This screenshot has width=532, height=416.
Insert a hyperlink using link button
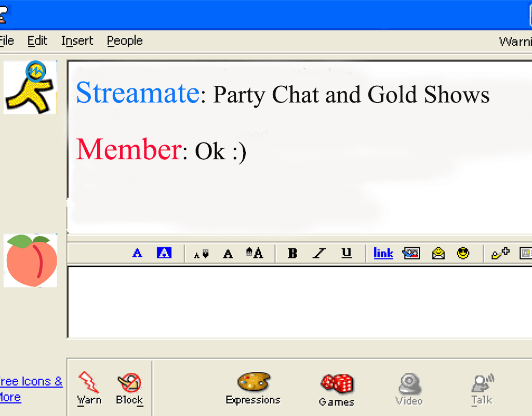383,253
